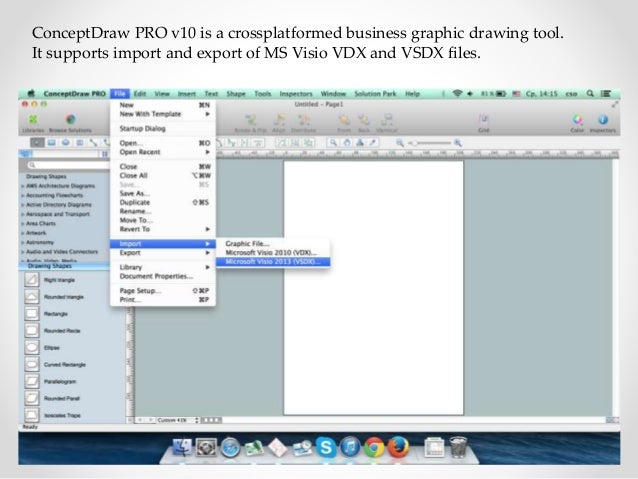Expand AWS Architecture Diagrams library
The width and height of the screenshot is (638, 479).
[x=58, y=186]
